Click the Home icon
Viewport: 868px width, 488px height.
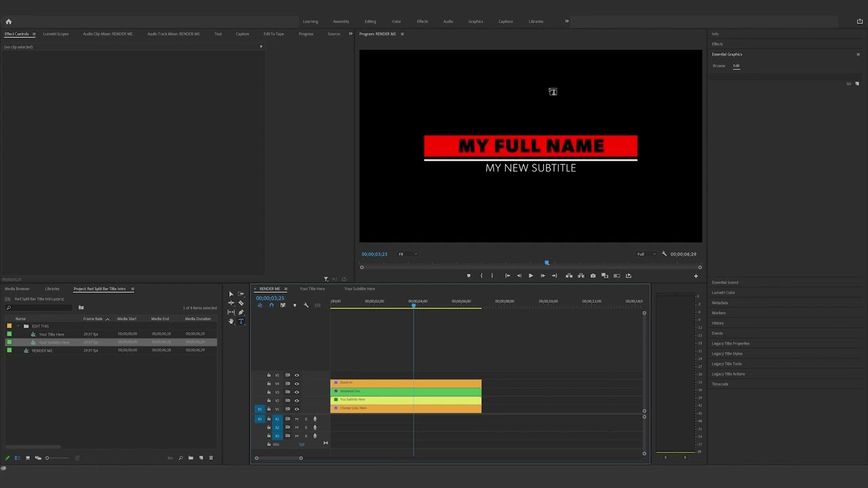coord(9,21)
